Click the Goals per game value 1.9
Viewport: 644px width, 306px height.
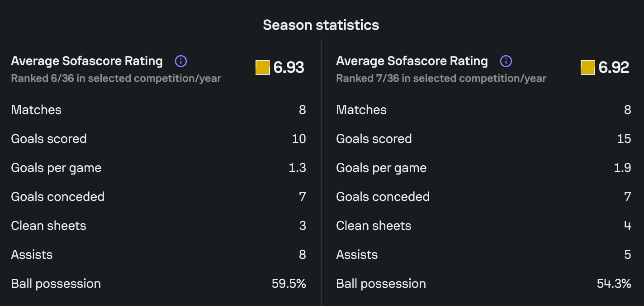[623, 167]
